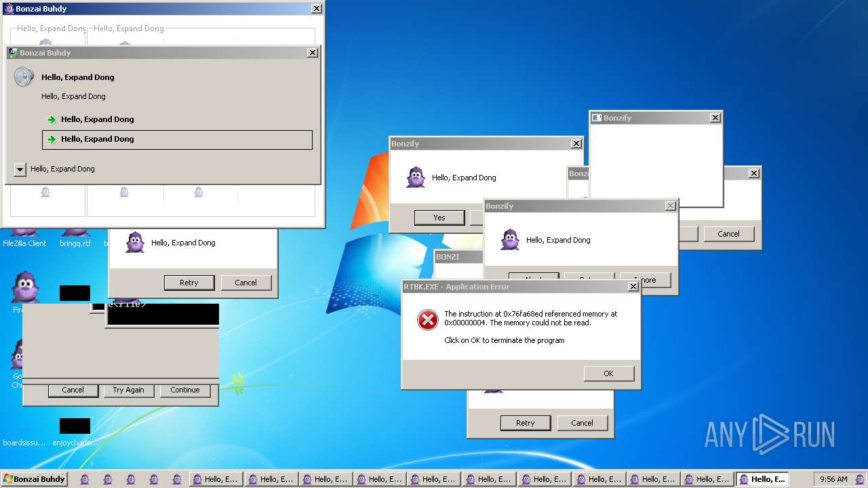
Task: Click Cancel in dialog behind blank Bonzify window
Action: click(728, 234)
